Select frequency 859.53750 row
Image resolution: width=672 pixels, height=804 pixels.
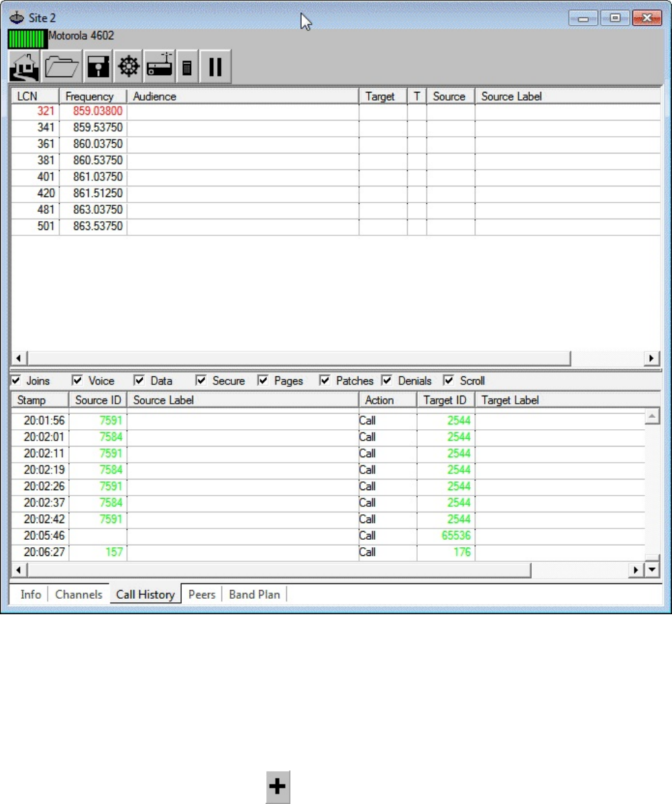pos(335,127)
